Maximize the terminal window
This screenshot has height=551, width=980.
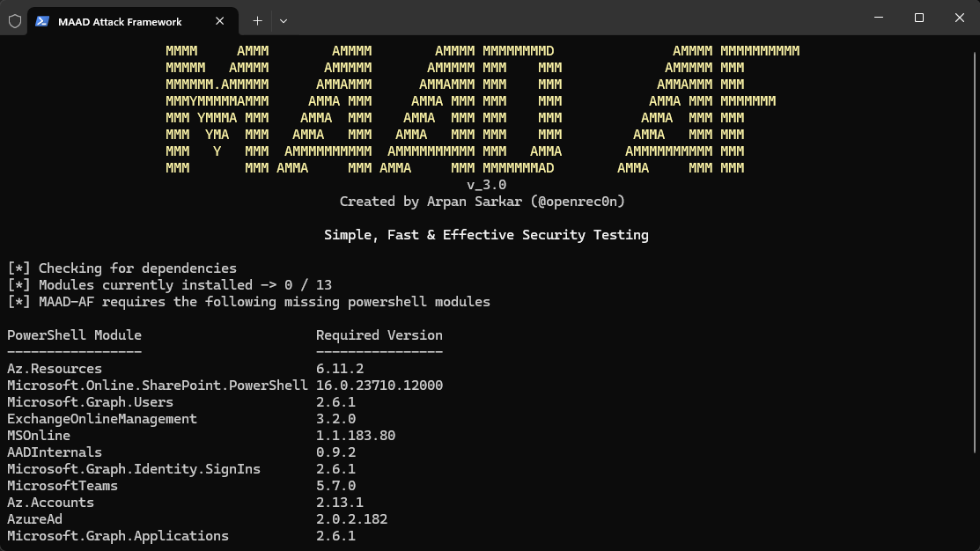click(918, 18)
